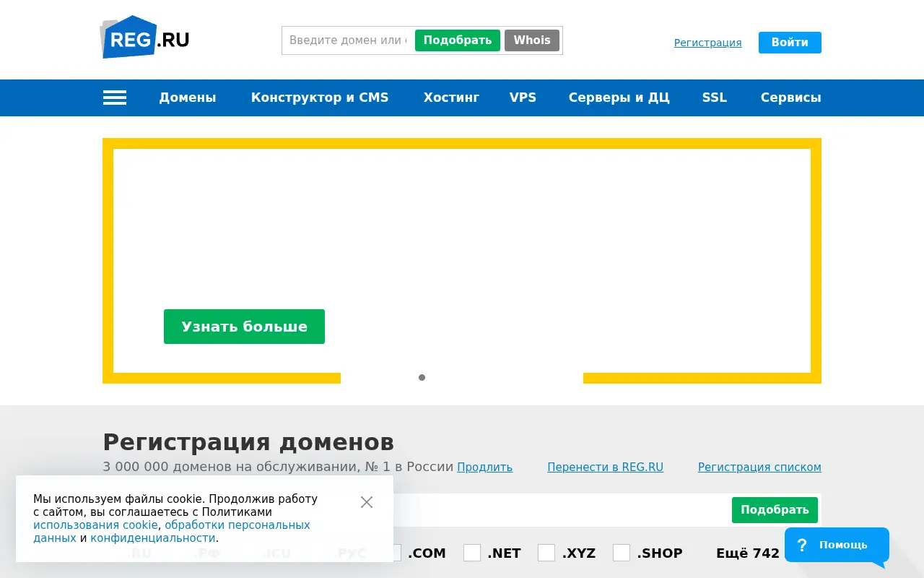
Task: Open the Серверы и ДЦ menu
Action: click(x=619, y=98)
